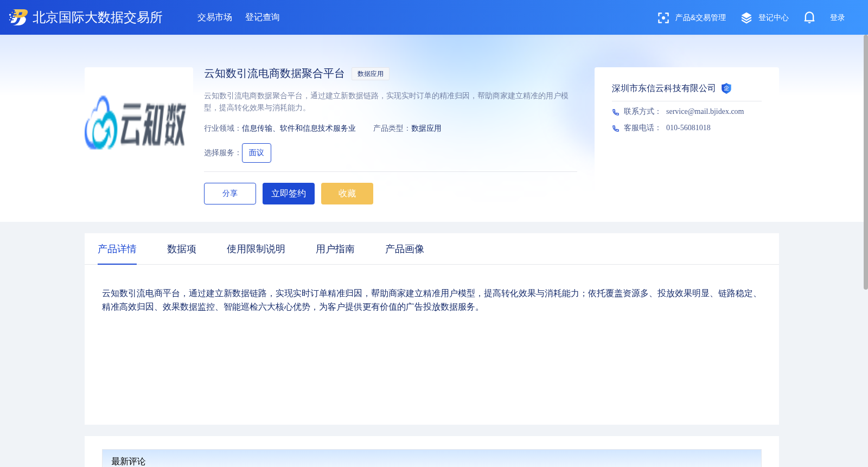Viewport: 868px width, 467px height.
Task: Click the phone icon beside 联系方式
Action: click(616, 112)
